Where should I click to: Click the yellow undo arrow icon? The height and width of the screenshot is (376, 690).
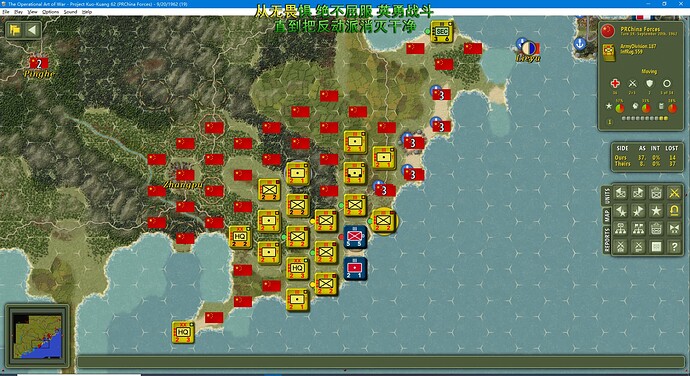click(674, 211)
